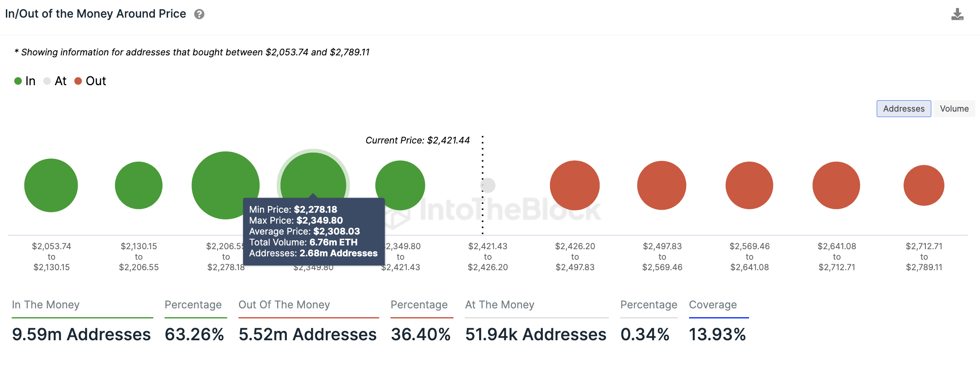Click the help question mark icon

(199, 14)
